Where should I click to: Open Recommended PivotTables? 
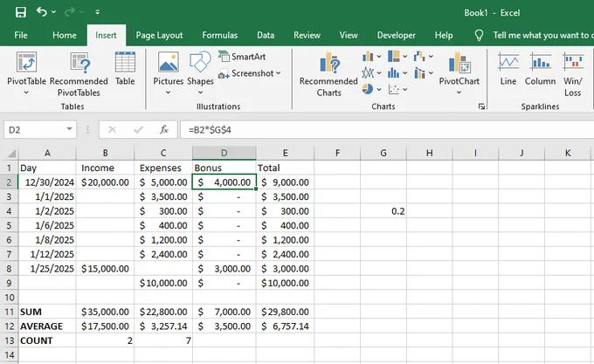[79, 74]
